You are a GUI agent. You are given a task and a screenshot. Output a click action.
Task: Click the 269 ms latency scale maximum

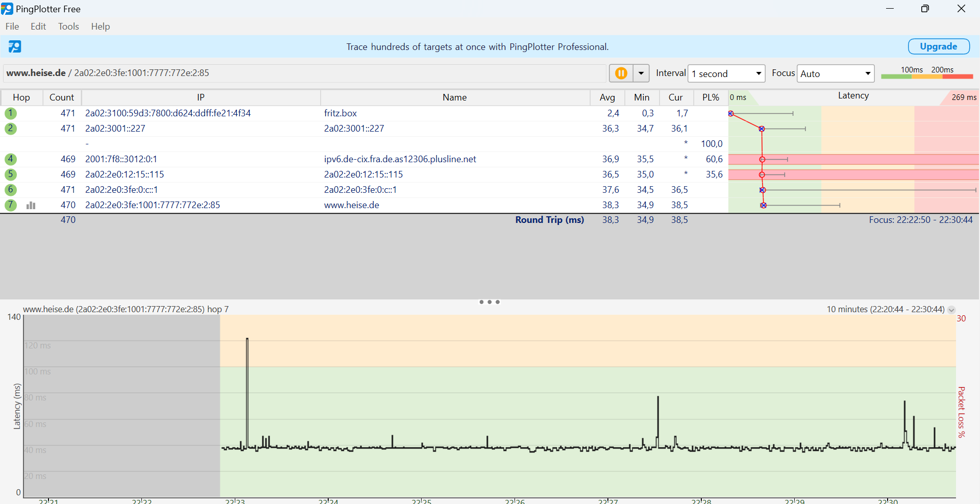964,97
